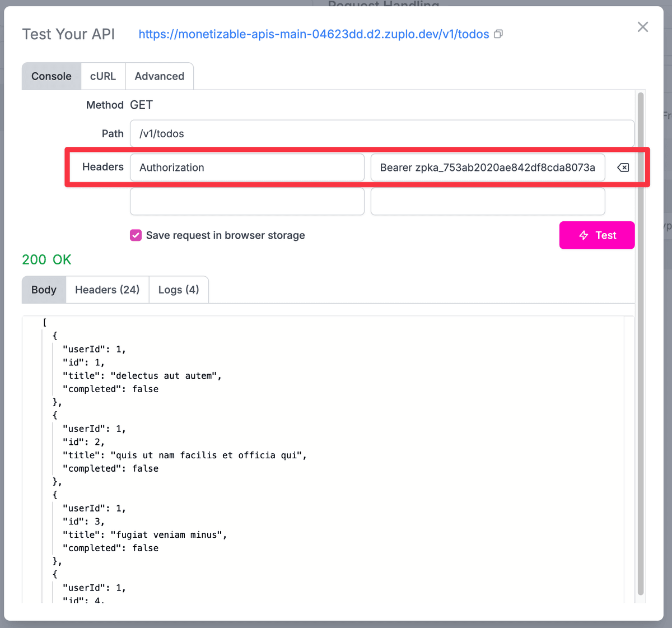This screenshot has height=628, width=672.
Task: Edit the Bearer token value field
Action: pos(488,168)
